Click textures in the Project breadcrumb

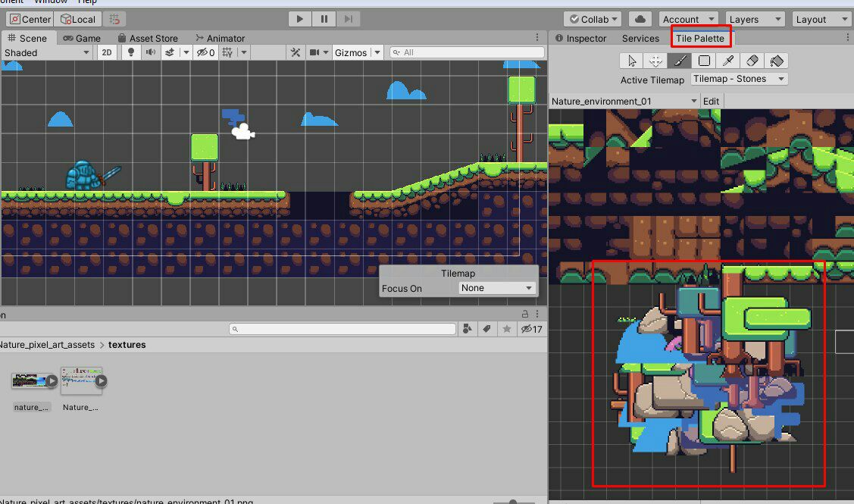pos(127,344)
